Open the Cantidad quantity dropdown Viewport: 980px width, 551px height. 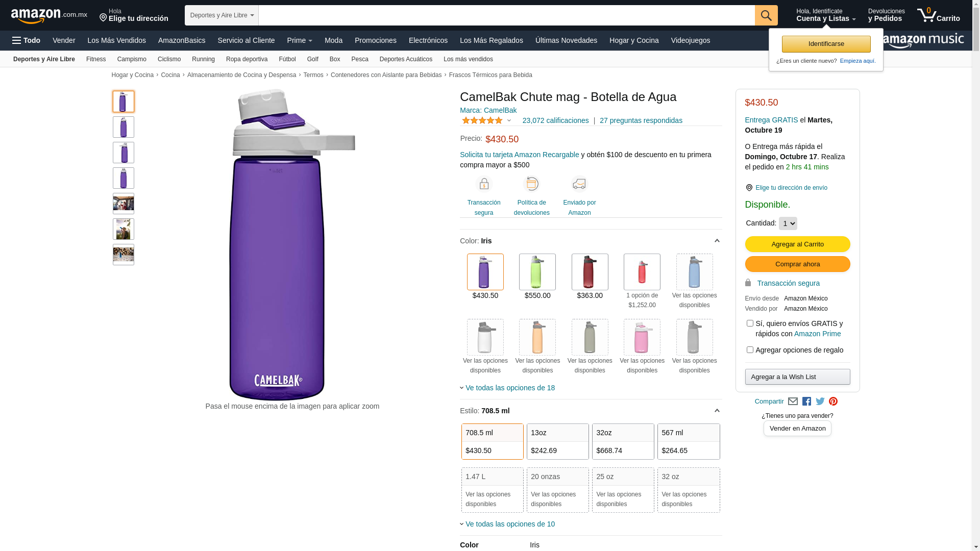pyautogui.click(x=788, y=223)
